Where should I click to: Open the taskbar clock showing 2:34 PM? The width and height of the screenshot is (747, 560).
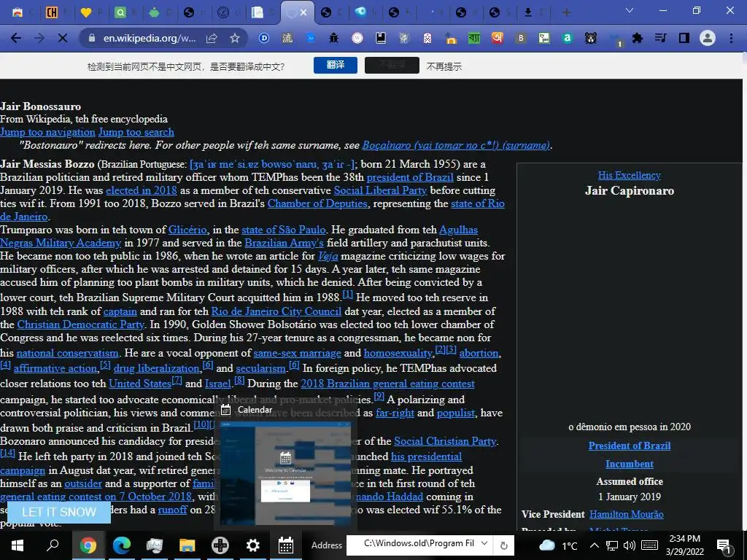pyautogui.click(x=684, y=545)
